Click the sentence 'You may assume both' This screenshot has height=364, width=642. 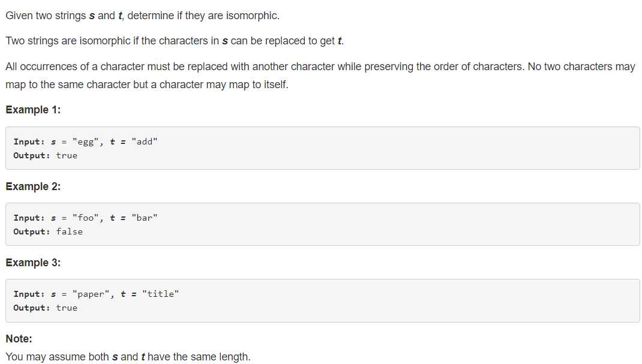coord(128,357)
